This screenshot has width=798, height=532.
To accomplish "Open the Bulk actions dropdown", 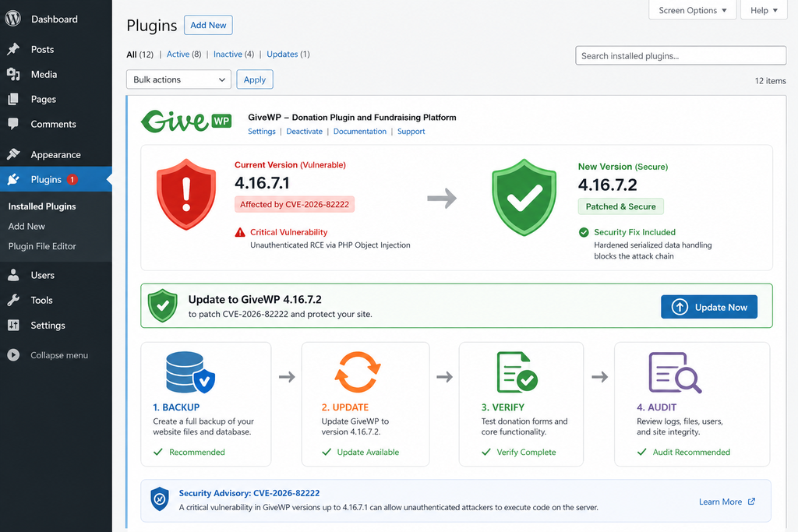I will 178,79.
